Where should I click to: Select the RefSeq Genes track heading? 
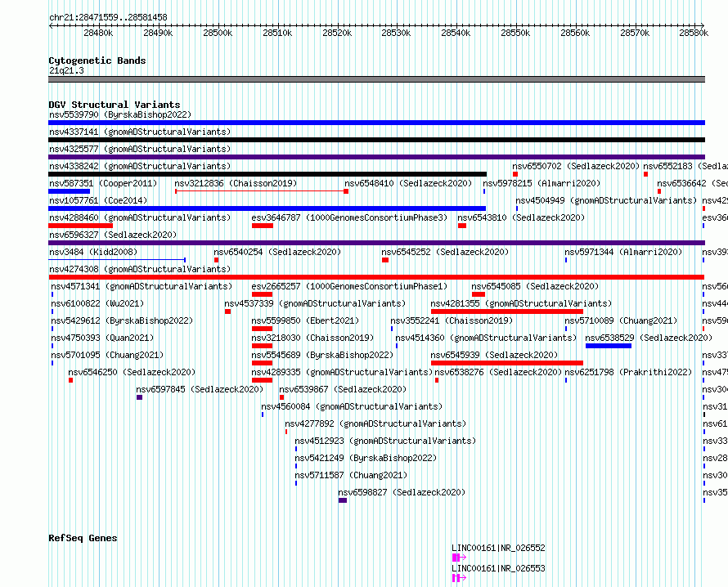coord(83,538)
